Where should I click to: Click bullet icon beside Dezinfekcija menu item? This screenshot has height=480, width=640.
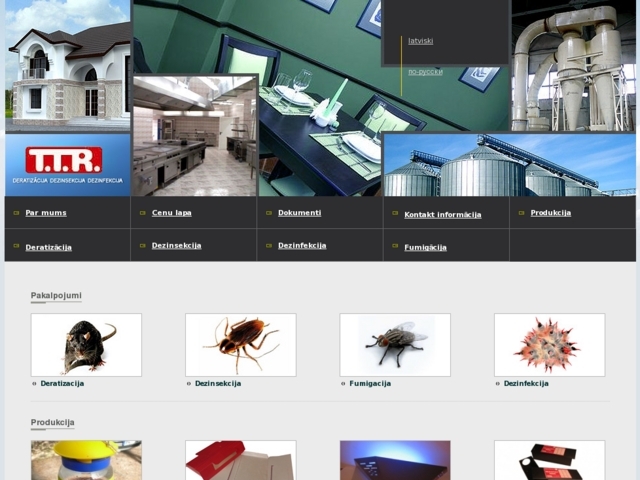pos(269,246)
